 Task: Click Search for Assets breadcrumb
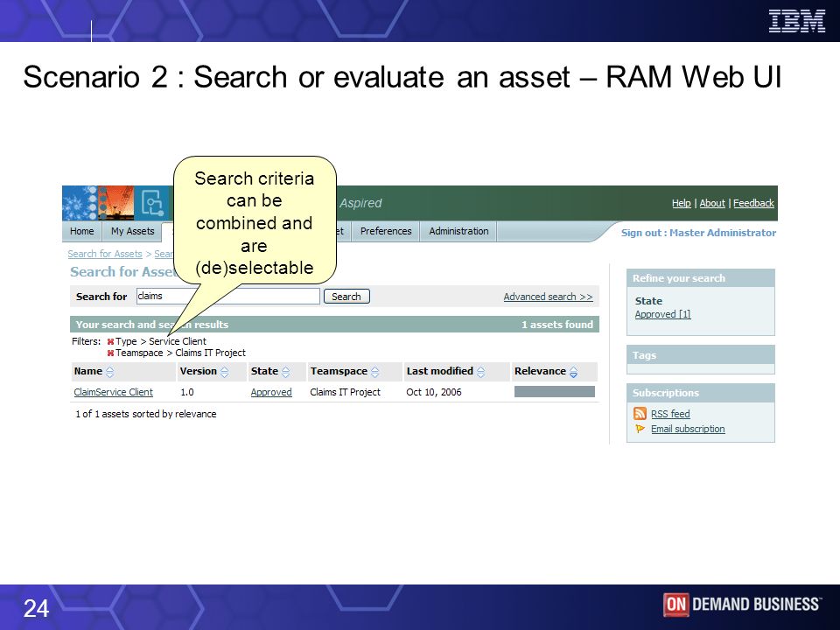(105, 254)
